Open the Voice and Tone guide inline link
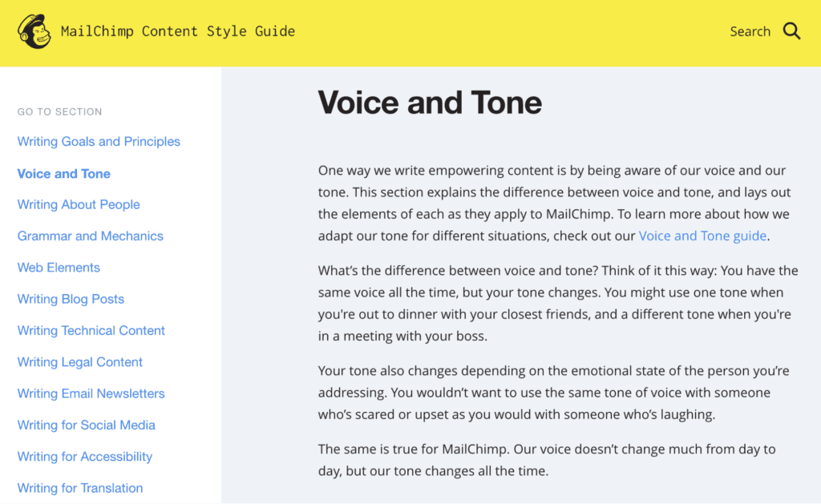821x504 pixels. [x=702, y=236]
